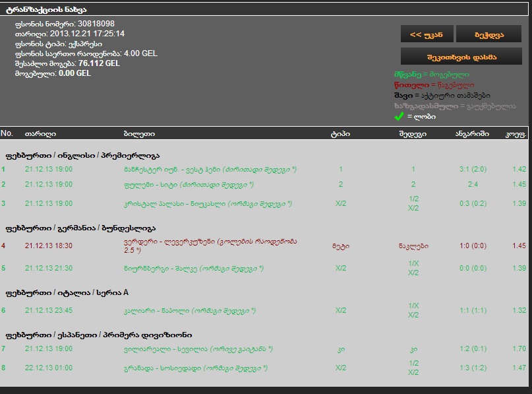
Task: Click the date 2013.12.21 17:25:14
Action: tap(87, 34)
